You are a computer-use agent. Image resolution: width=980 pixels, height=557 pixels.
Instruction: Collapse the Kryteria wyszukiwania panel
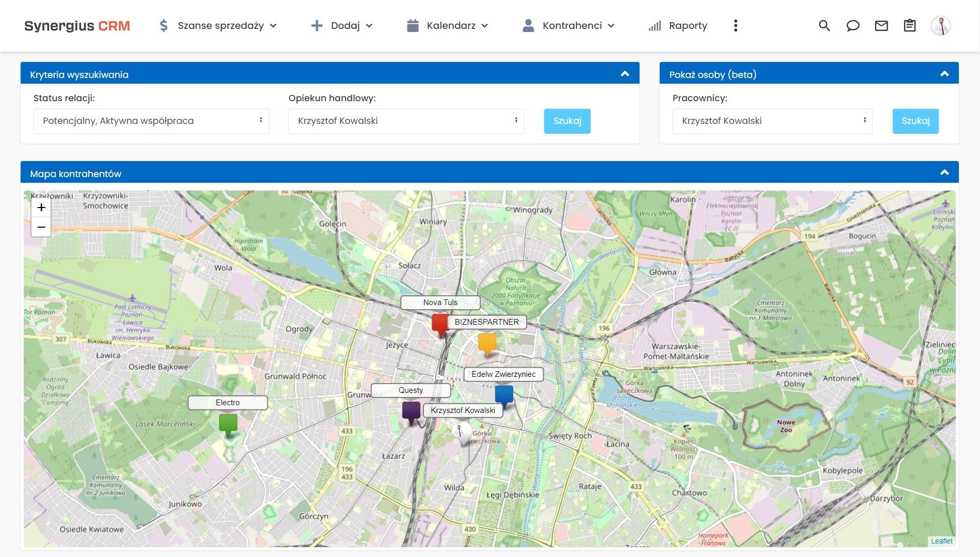click(x=625, y=73)
